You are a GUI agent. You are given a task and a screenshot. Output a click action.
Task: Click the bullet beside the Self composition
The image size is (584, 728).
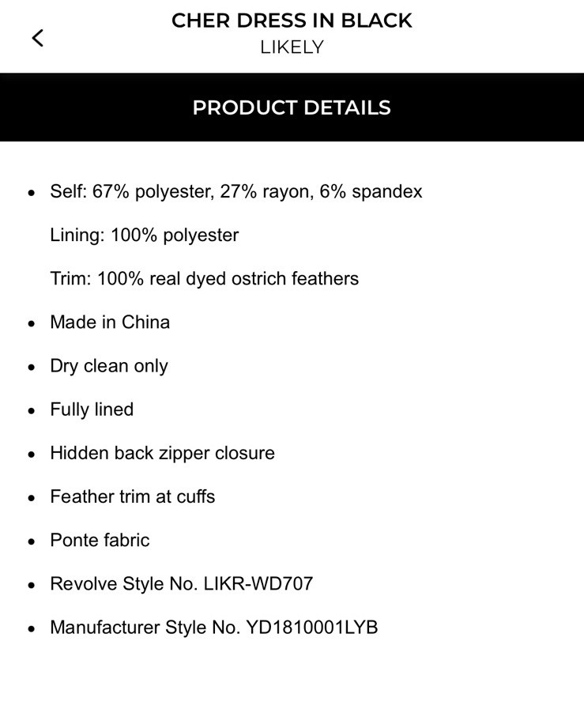coord(32,192)
